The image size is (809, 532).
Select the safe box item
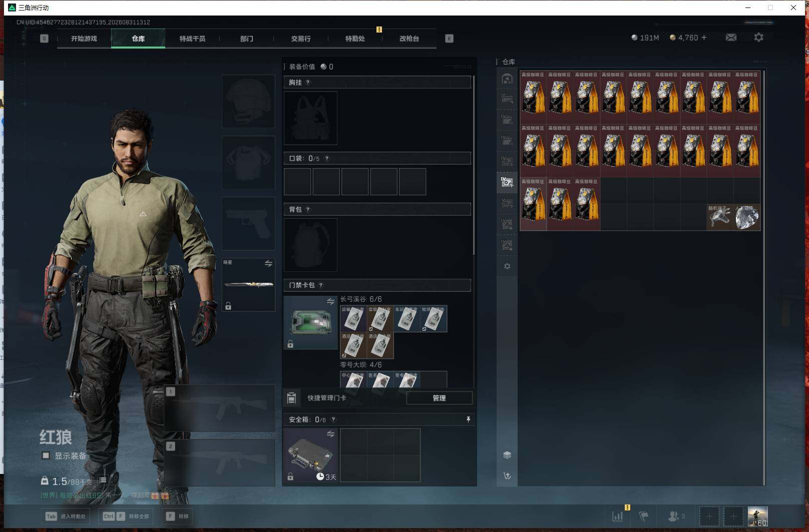click(310, 455)
